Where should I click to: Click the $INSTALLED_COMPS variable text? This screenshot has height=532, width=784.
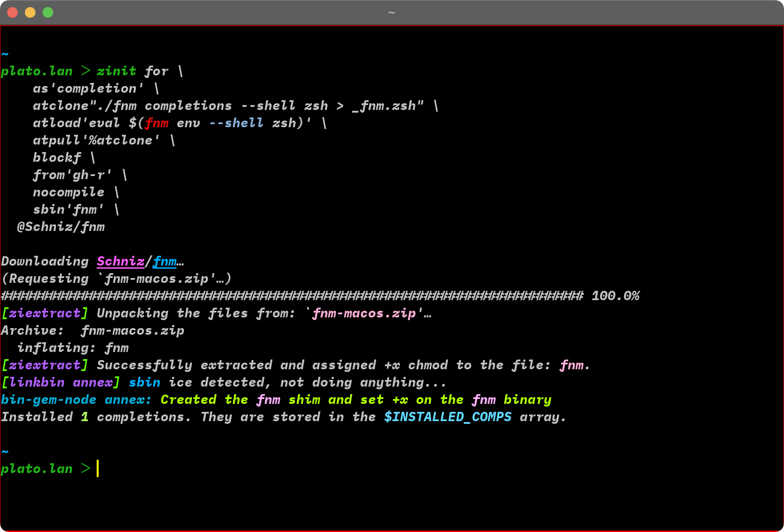(447, 417)
